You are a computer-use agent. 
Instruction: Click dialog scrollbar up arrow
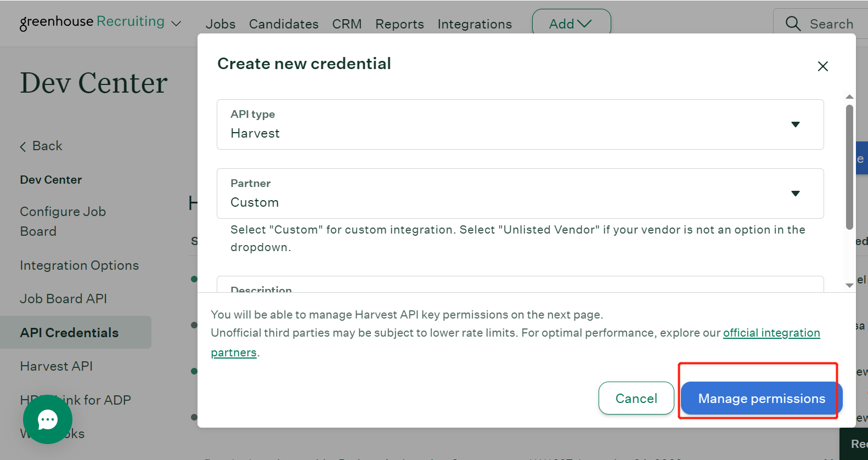tap(849, 96)
